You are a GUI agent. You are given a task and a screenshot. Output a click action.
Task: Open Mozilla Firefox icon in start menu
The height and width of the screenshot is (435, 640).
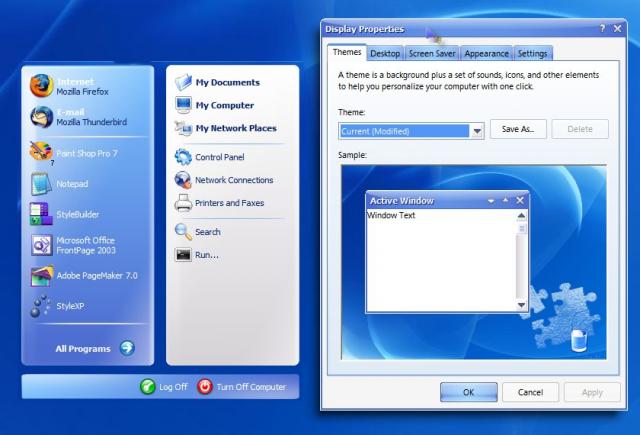tap(41, 86)
